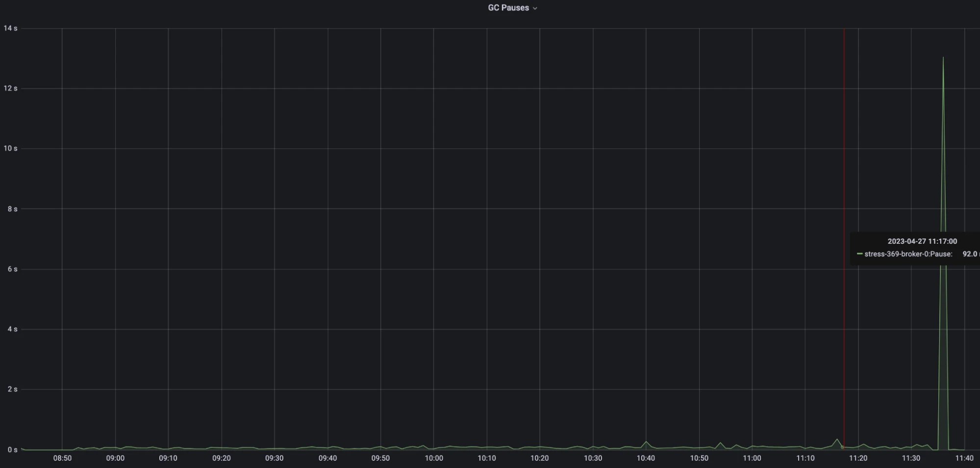980x468 pixels.
Task: Click the 92.0 value in the tooltip
Action: click(970, 254)
